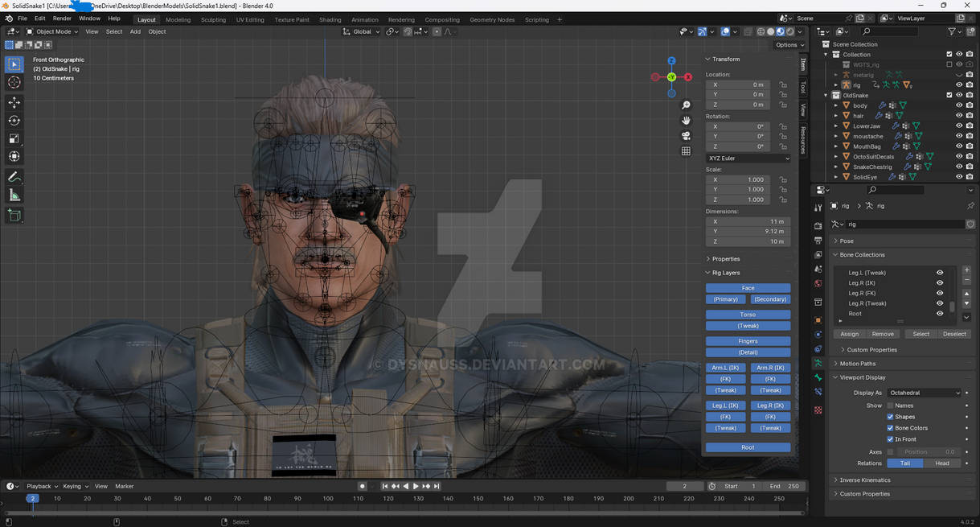Screen dimensions: 980x527
Task: Switch to the Sculpting workspace tab
Action: click(213, 19)
